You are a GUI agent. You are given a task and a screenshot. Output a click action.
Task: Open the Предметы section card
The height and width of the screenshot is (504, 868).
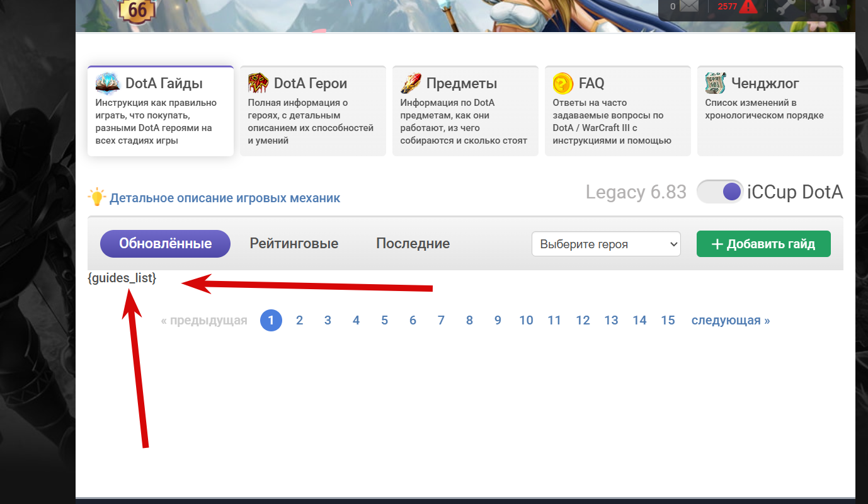[x=465, y=111]
